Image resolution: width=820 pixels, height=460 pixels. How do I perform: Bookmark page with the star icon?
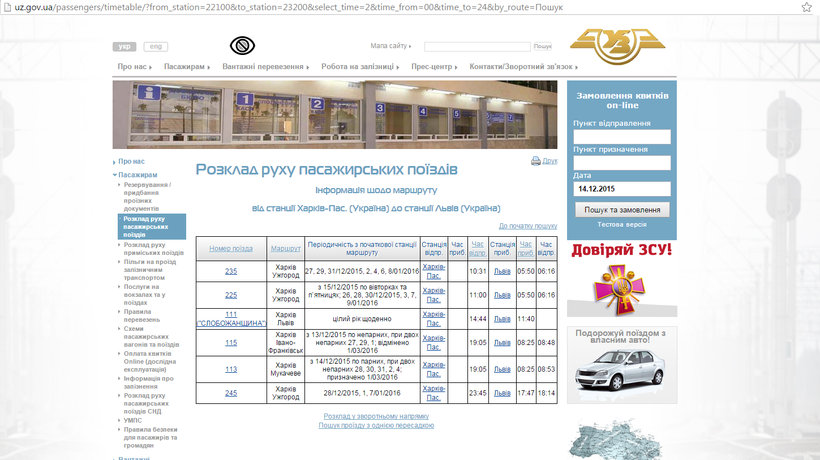807,7
